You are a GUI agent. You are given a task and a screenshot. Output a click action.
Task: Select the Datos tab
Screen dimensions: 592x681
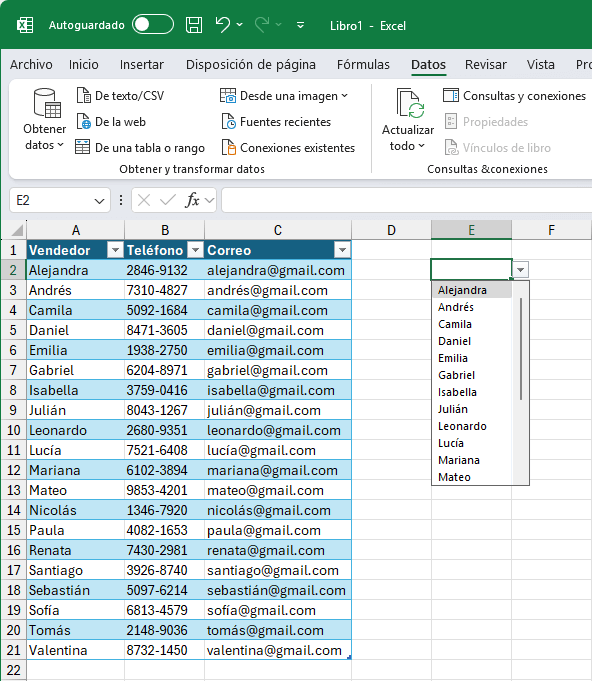(x=428, y=65)
